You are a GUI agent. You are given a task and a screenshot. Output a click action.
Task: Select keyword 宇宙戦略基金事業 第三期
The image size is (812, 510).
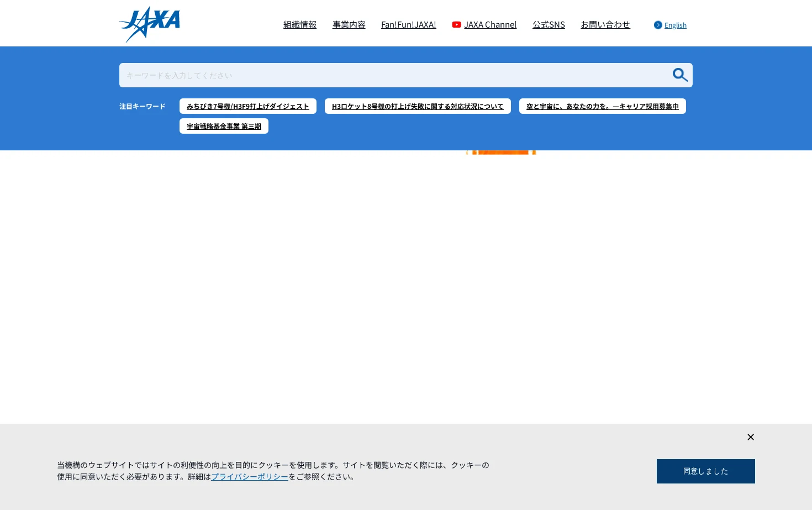[x=224, y=126]
